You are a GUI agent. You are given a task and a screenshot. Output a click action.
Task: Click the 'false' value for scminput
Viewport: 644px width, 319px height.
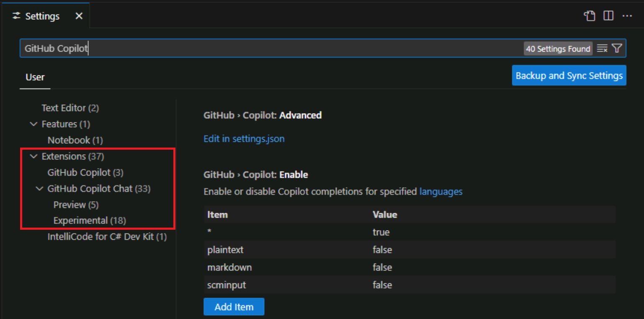pyautogui.click(x=382, y=285)
